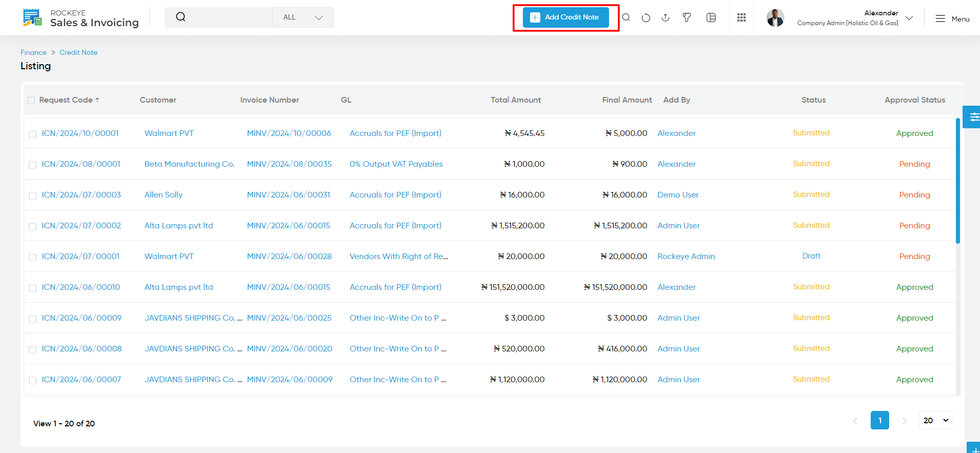Select checkbox for ICN/2024/06/00009
The image size is (980, 453).
coord(32,319)
